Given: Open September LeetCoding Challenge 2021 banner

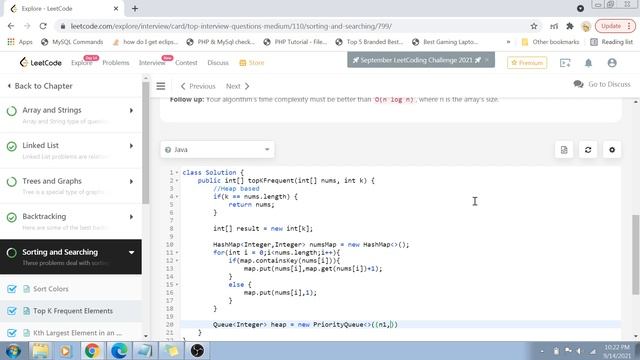Looking at the screenshot, I should (x=421, y=60).
